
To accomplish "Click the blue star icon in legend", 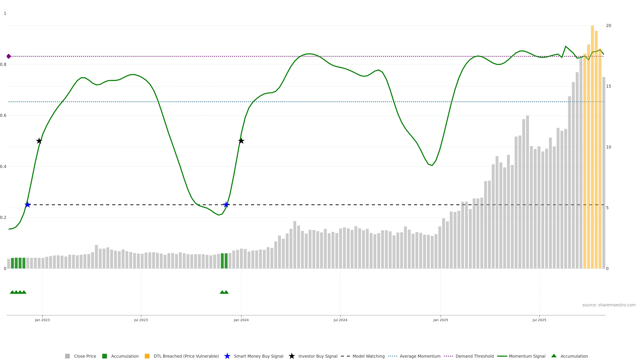I will [227, 356].
